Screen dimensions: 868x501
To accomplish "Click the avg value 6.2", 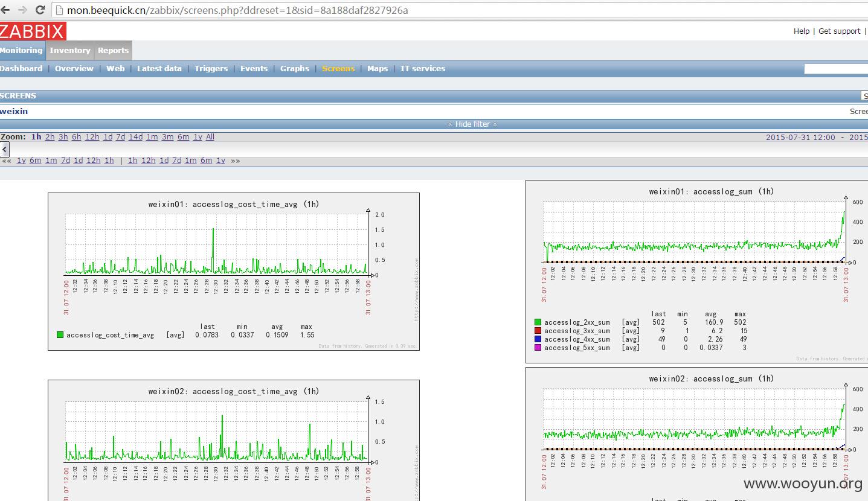I will click(717, 331).
